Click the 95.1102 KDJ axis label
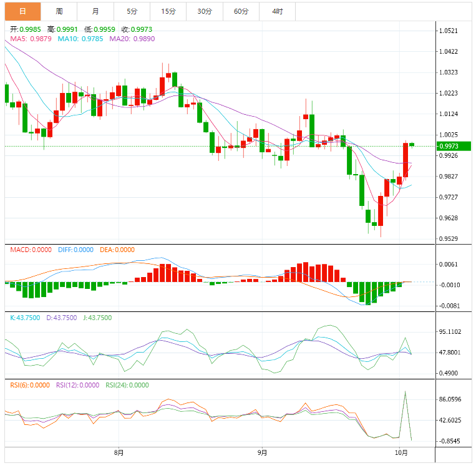This screenshot has height=468, width=476. point(450,331)
